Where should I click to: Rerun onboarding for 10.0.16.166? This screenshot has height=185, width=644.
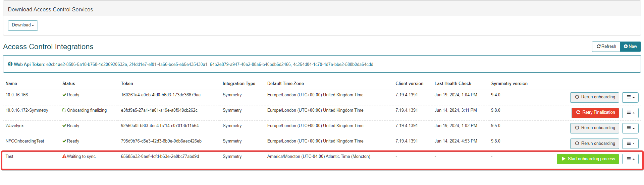[595, 97]
